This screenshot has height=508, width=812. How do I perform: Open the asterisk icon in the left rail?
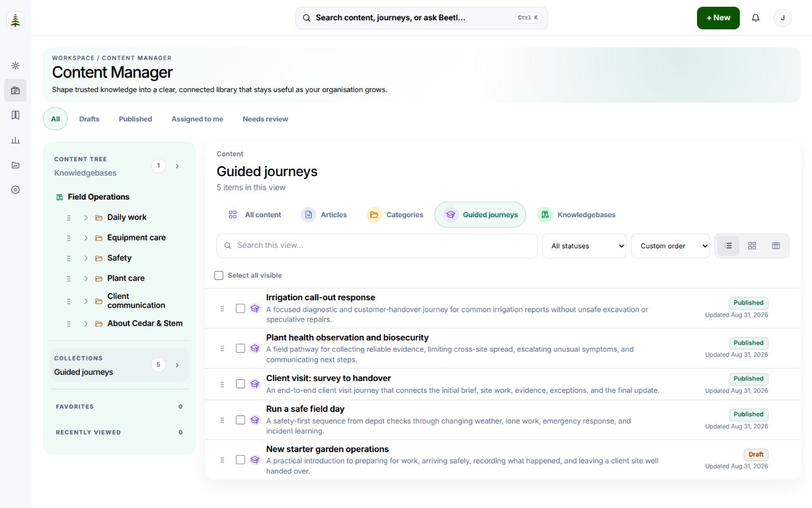pos(15,65)
